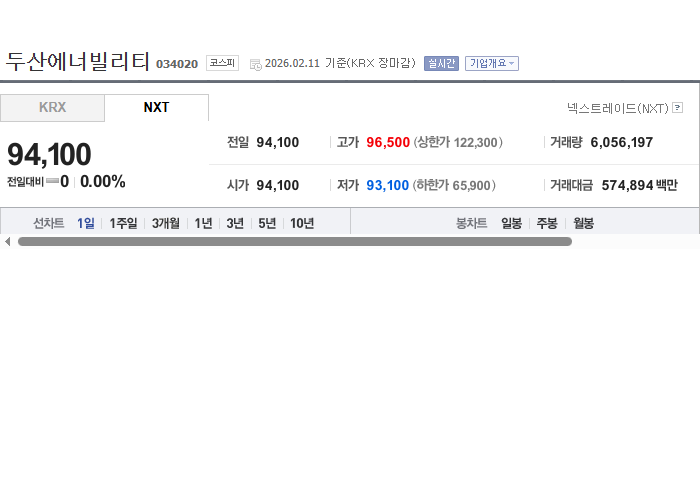700x490 pixels.
Task: Click the change percentage 0.00%
Action: click(x=103, y=182)
